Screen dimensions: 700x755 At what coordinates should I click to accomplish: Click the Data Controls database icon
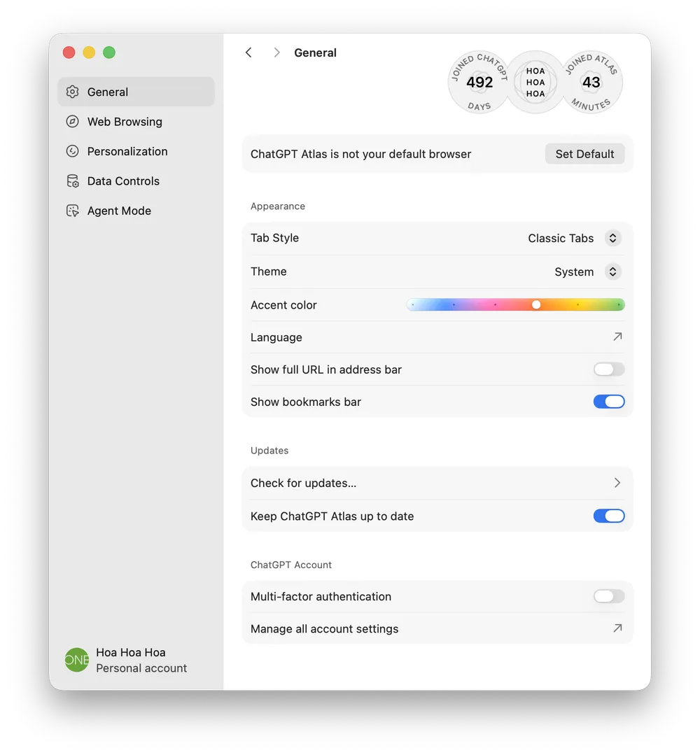coord(72,181)
